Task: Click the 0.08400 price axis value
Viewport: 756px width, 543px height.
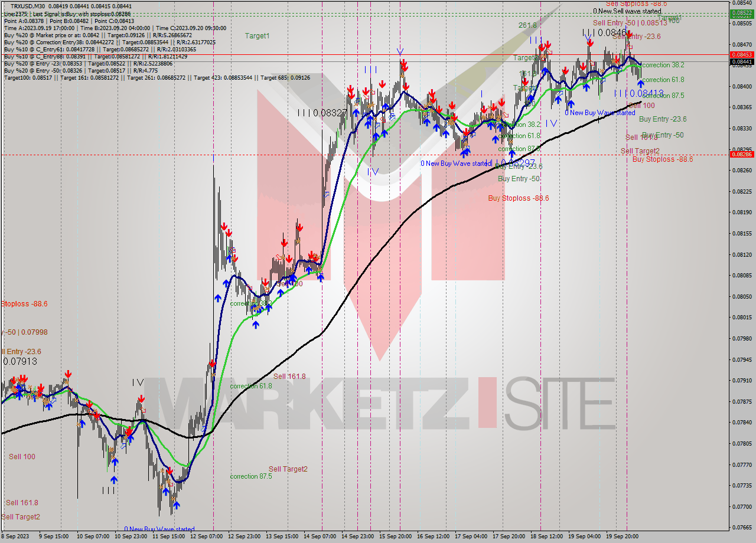Action: [742, 86]
